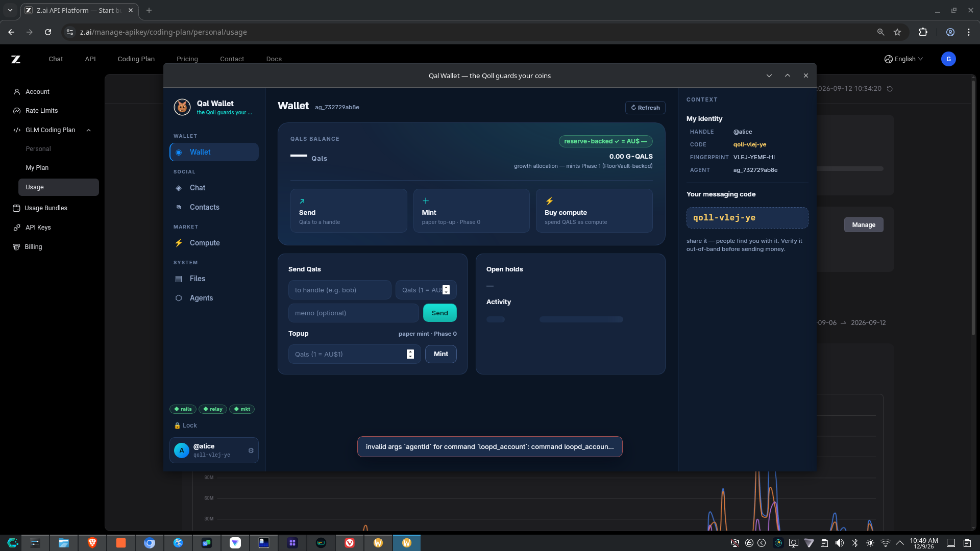Click the Files list icon

179,279
